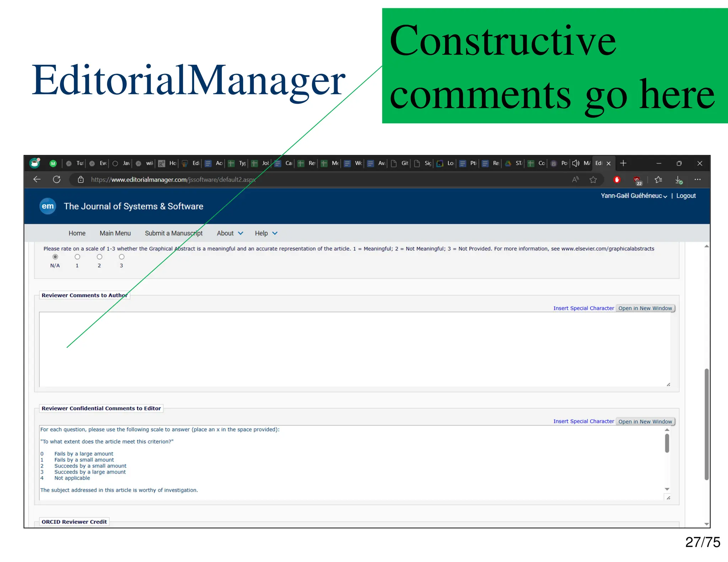Screen dimensions: 728x562
Task: Switch to the Ev browser tab
Action: [98, 163]
